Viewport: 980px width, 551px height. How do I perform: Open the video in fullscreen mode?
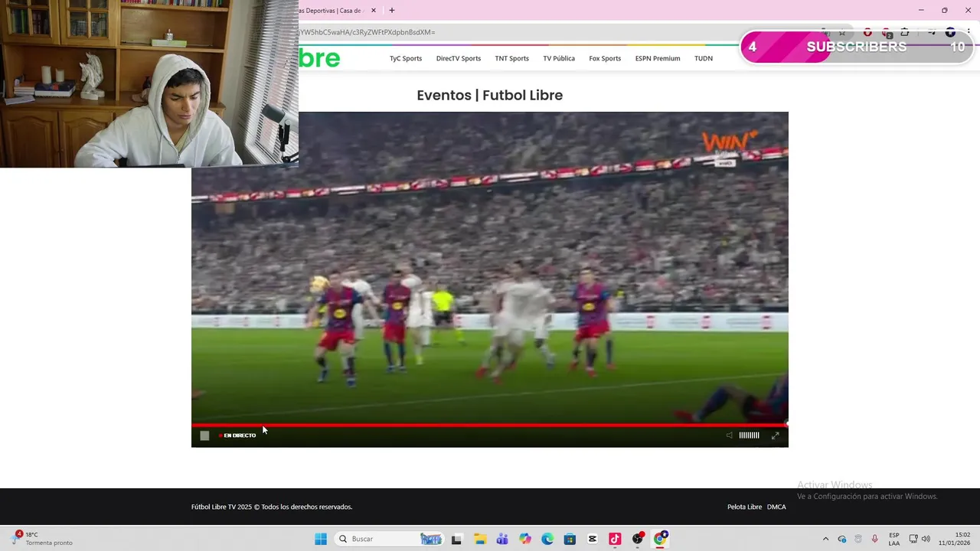tap(775, 435)
